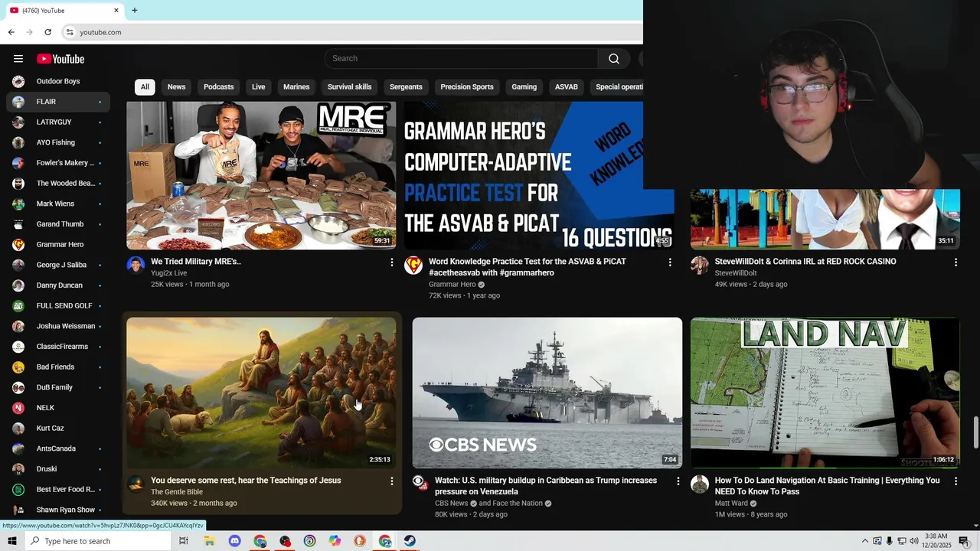
Task: Click the search magnifier button
Action: coord(614,59)
